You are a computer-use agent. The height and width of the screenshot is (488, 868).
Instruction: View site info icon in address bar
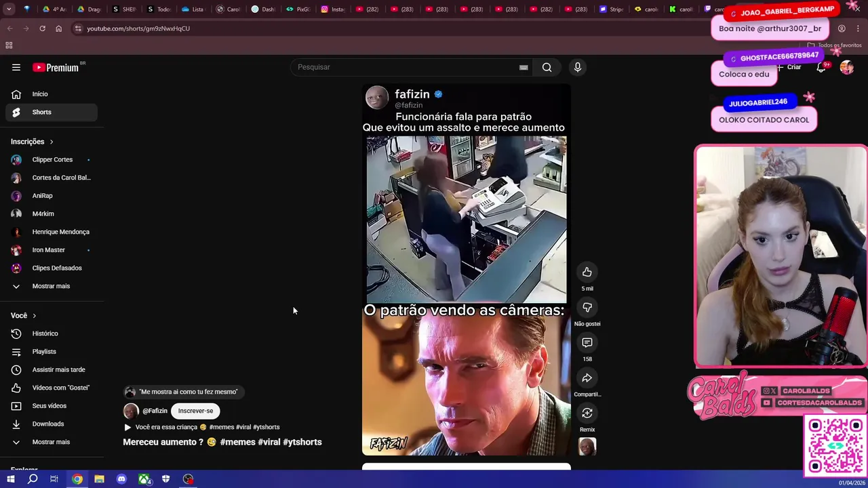point(78,28)
